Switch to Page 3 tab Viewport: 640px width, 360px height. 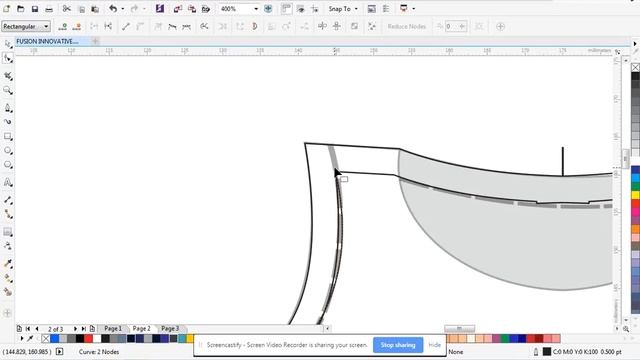(x=170, y=329)
